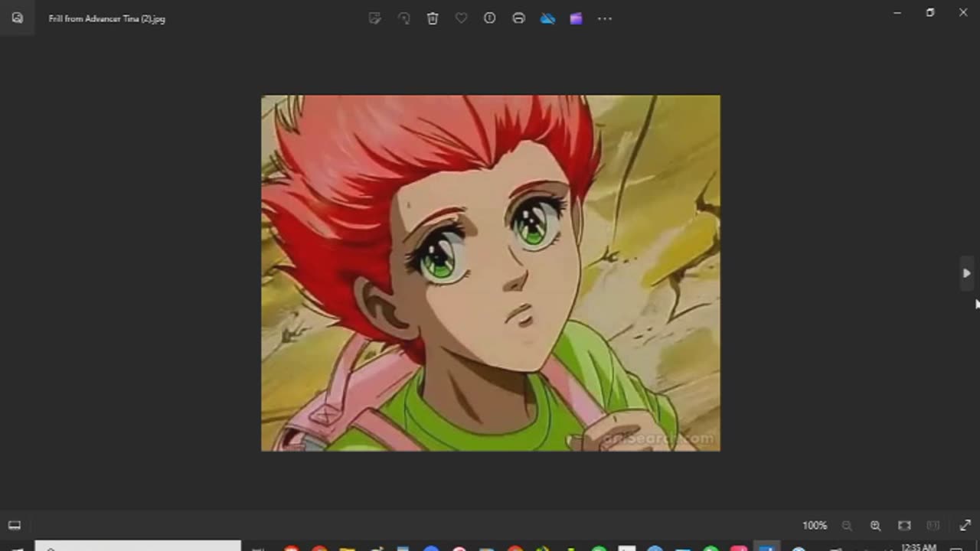Zoom out with minus magnifier
This screenshot has width=980, height=551.
(847, 526)
